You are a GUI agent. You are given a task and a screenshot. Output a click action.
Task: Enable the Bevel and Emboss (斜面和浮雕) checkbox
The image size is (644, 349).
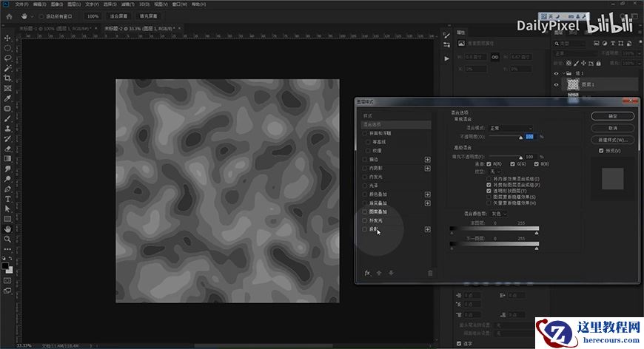click(365, 133)
